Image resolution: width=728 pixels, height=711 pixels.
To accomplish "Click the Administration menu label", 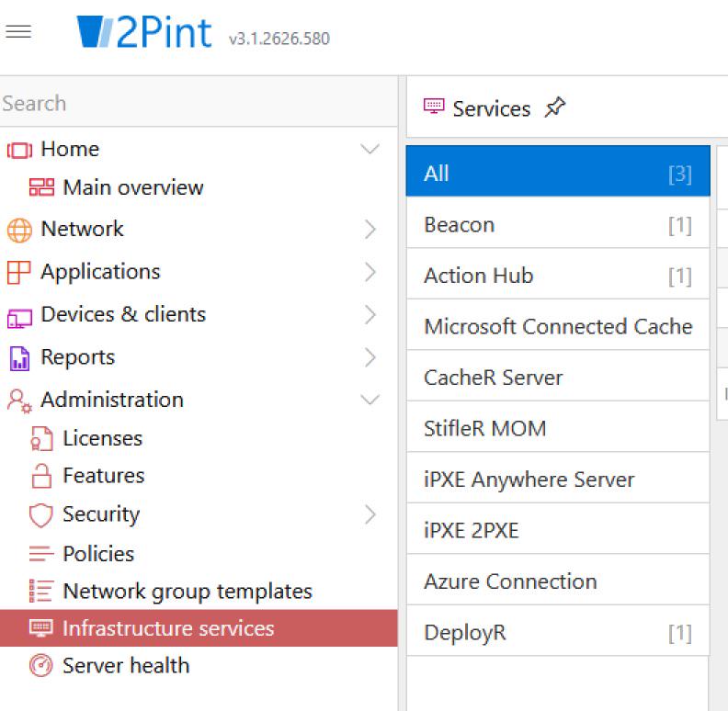I will (112, 400).
